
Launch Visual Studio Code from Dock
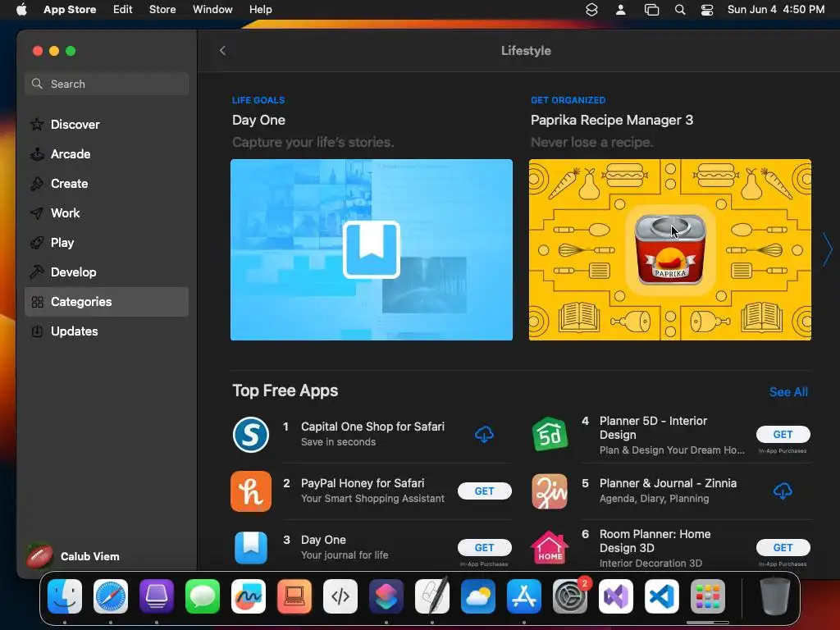662,596
